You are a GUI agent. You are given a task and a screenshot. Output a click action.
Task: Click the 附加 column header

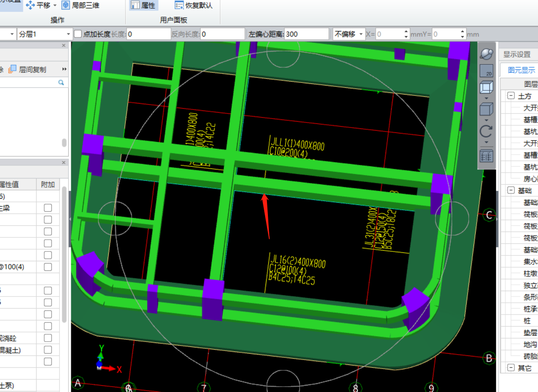click(48, 185)
